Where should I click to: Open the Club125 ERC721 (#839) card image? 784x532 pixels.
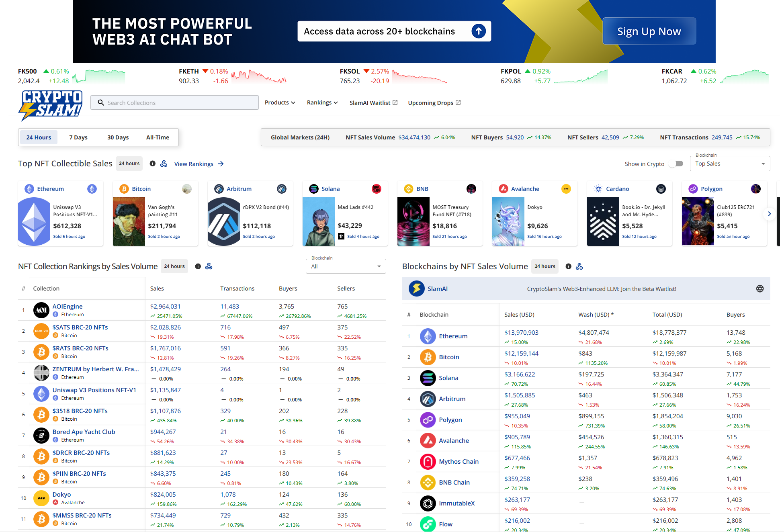pos(698,221)
